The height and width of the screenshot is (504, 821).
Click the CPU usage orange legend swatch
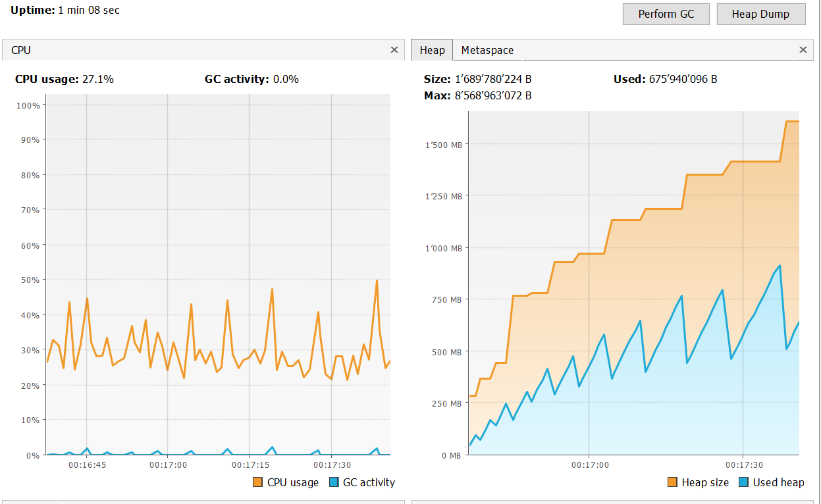[x=257, y=482]
